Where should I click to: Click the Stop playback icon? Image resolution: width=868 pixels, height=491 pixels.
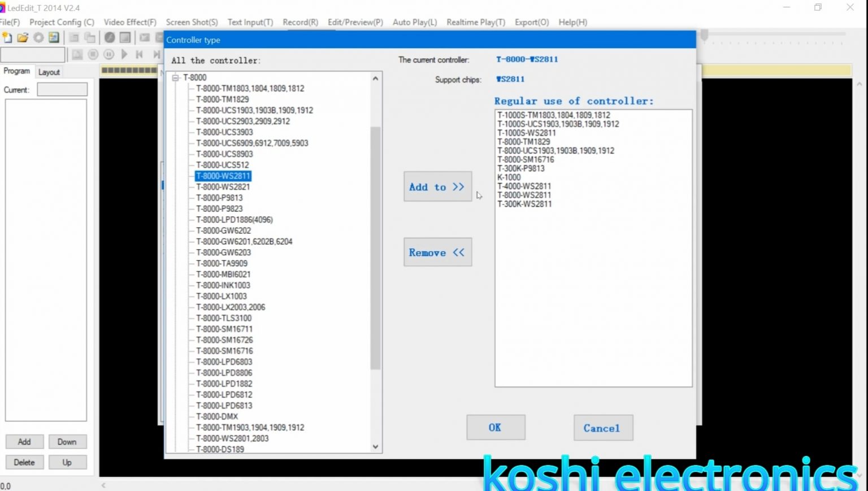[93, 54]
